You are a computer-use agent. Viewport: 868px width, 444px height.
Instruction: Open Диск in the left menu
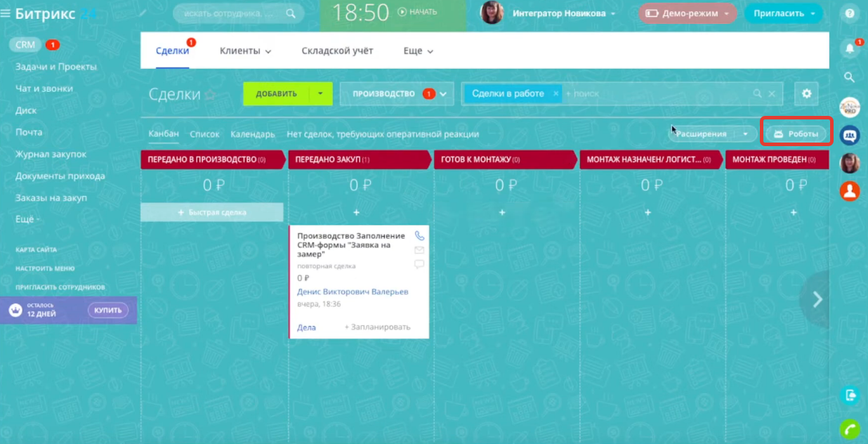26,110
